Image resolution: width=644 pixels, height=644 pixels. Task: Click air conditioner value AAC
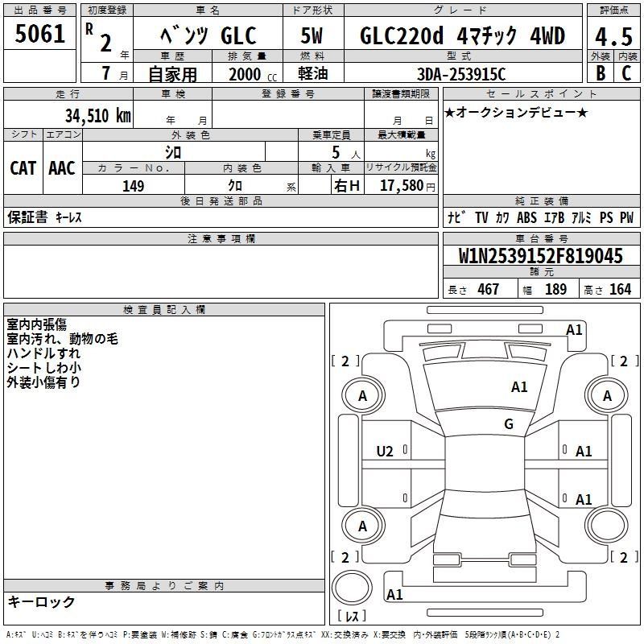[62, 168]
